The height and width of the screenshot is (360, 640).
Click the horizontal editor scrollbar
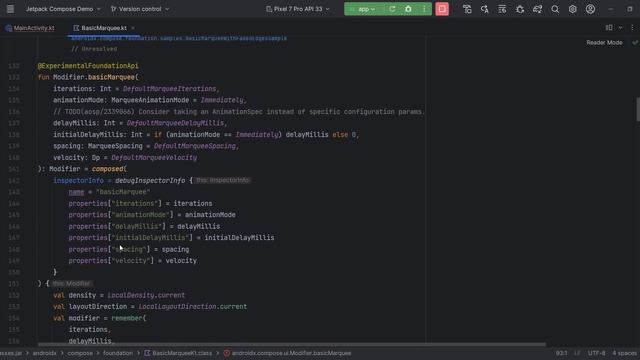(292, 344)
